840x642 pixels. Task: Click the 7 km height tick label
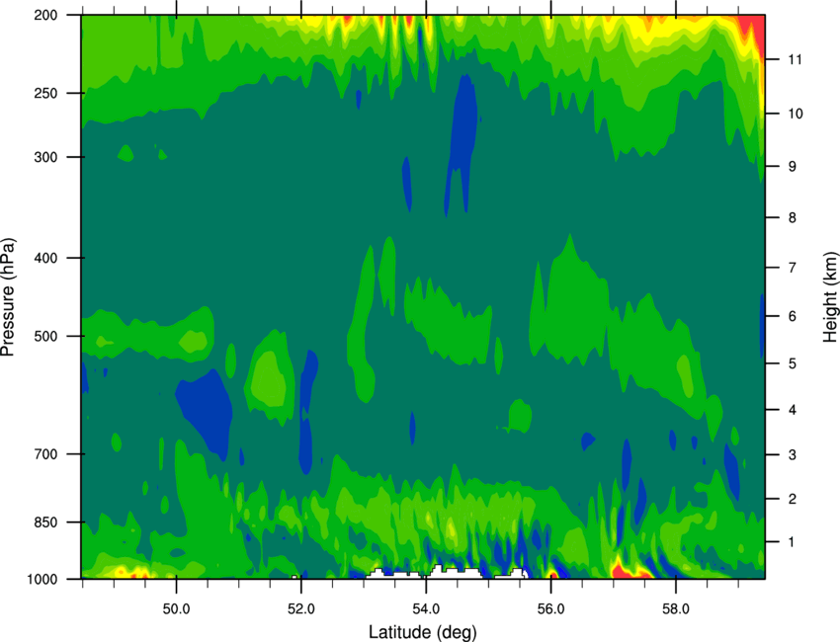point(793,268)
